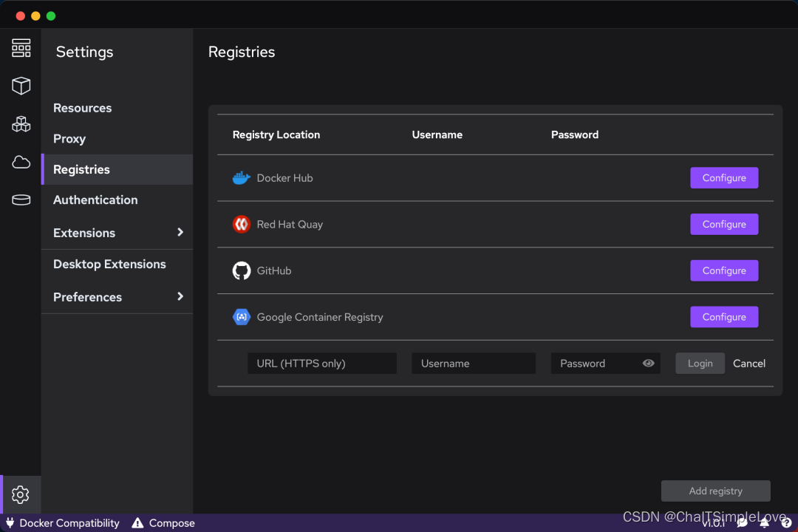The image size is (798, 532).
Task: Click the Compose warning triangle icon
Action: tap(137, 523)
